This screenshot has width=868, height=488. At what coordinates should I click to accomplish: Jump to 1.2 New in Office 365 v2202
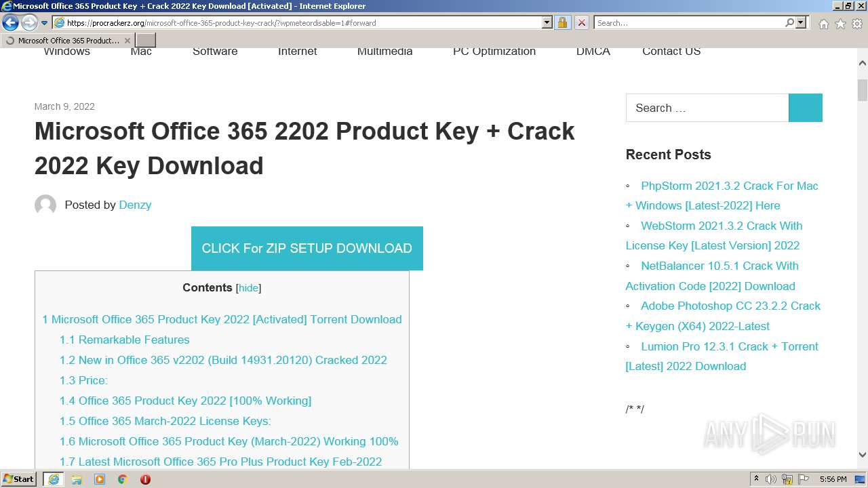point(223,360)
